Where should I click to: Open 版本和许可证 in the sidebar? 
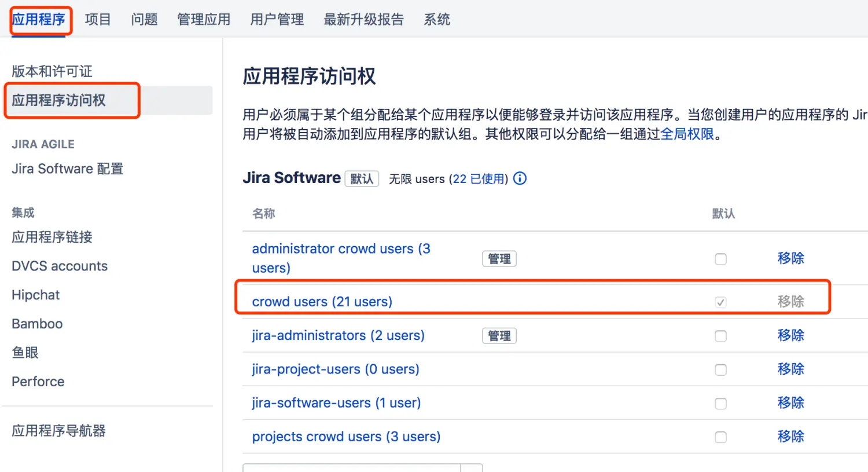coord(52,71)
